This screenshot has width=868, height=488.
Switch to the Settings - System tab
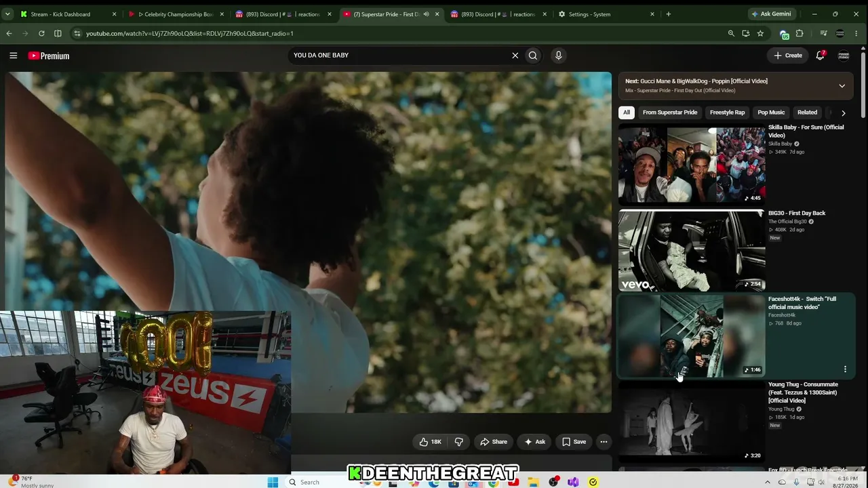pyautogui.click(x=606, y=14)
